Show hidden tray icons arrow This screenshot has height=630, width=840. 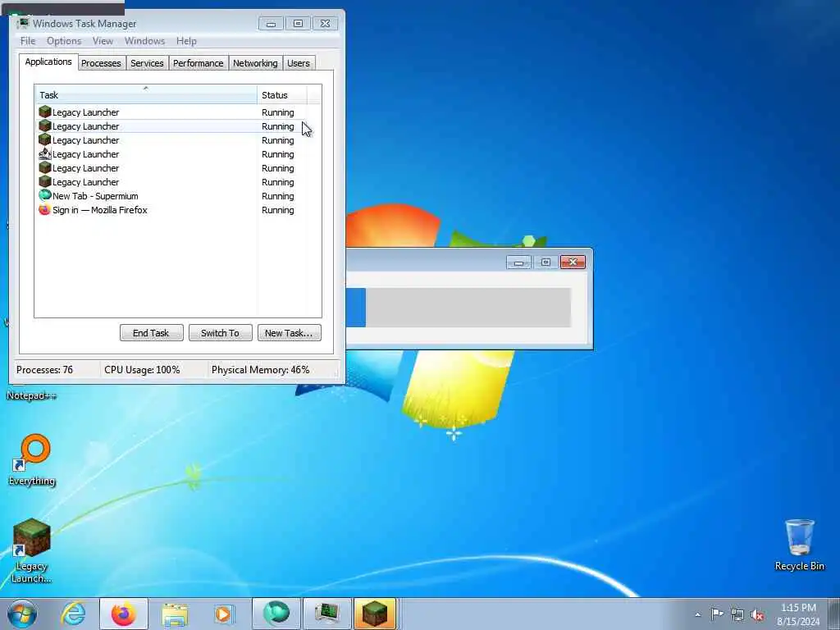(697, 614)
